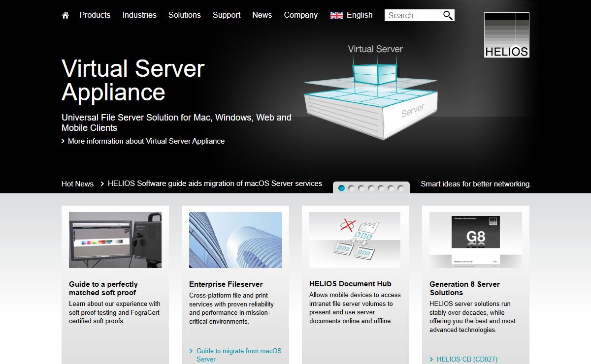Select the first highlighted carousel dot
This screenshot has width=591, height=364.
tap(342, 188)
